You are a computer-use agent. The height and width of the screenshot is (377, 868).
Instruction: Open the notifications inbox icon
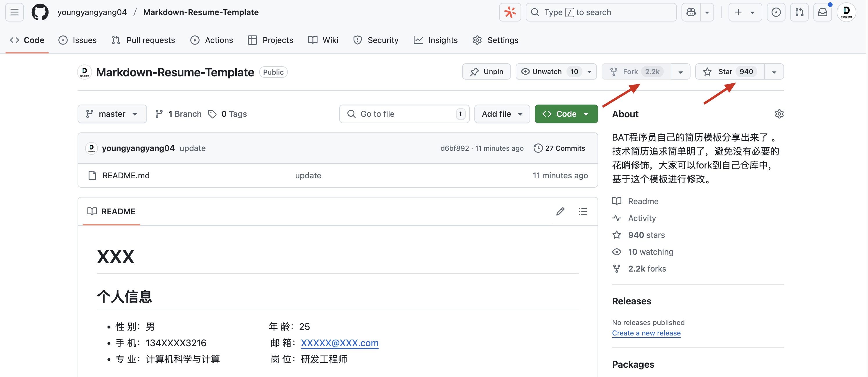point(822,12)
